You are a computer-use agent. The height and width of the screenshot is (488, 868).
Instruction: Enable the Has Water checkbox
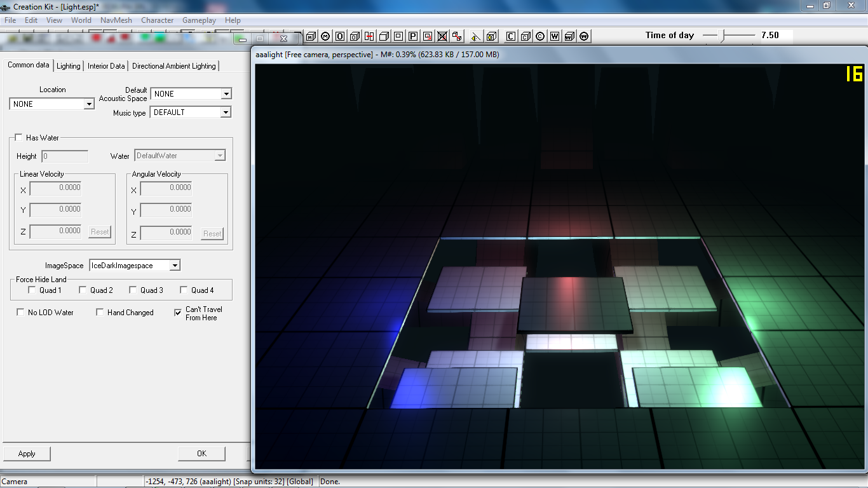pyautogui.click(x=18, y=138)
